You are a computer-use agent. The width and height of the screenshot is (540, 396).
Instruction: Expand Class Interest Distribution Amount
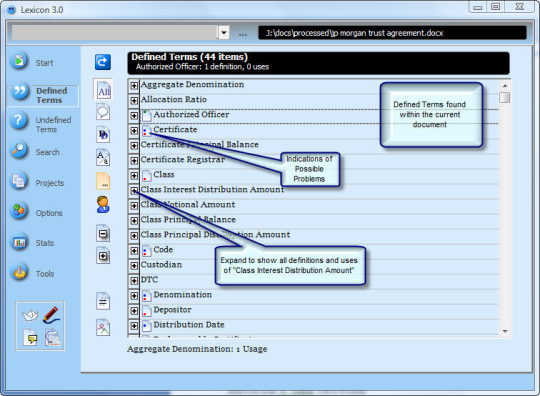[x=134, y=190]
